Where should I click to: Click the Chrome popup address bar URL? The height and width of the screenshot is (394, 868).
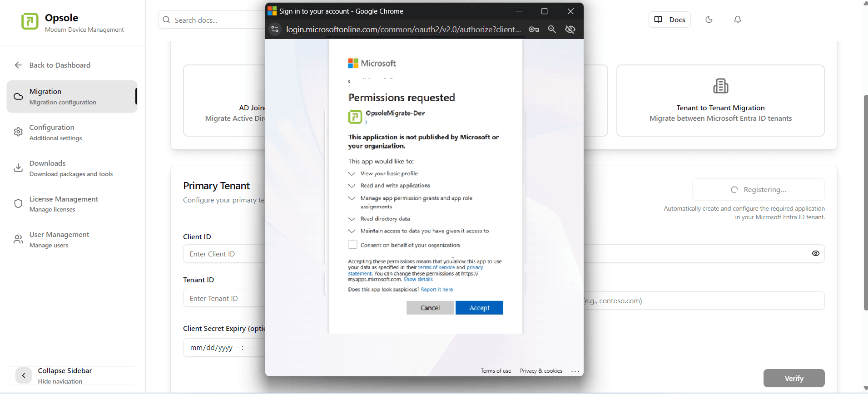point(403,30)
